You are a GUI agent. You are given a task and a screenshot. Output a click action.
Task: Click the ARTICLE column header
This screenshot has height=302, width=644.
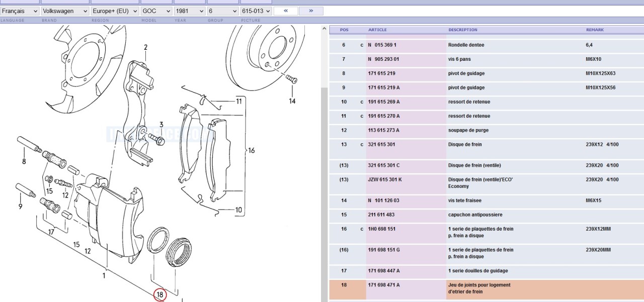click(377, 30)
